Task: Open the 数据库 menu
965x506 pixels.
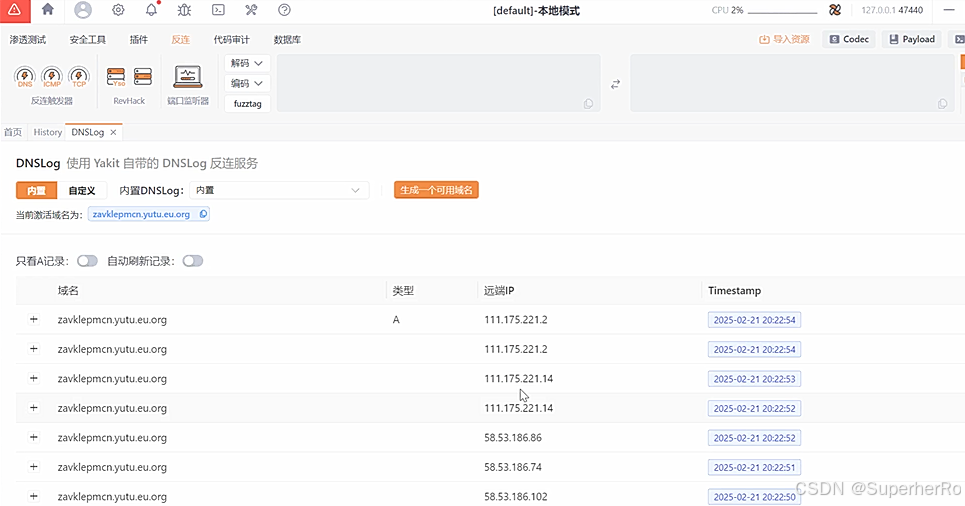Action: (x=287, y=39)
